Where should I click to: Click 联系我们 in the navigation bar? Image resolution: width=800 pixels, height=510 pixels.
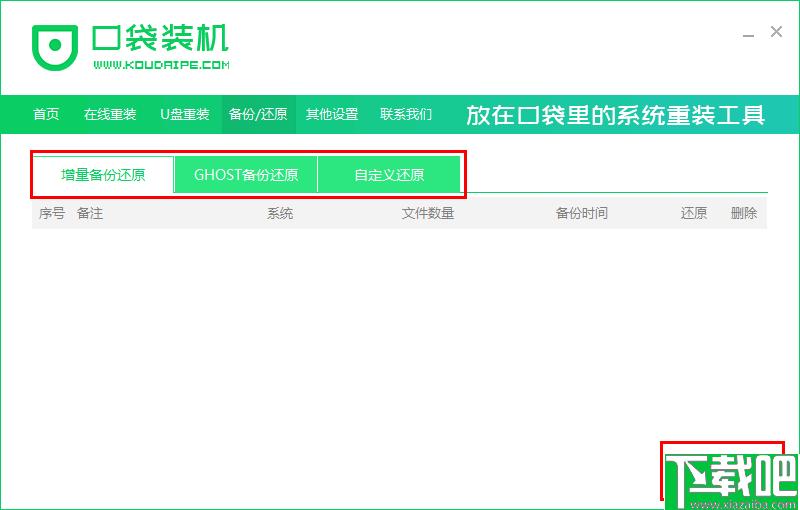406,114
